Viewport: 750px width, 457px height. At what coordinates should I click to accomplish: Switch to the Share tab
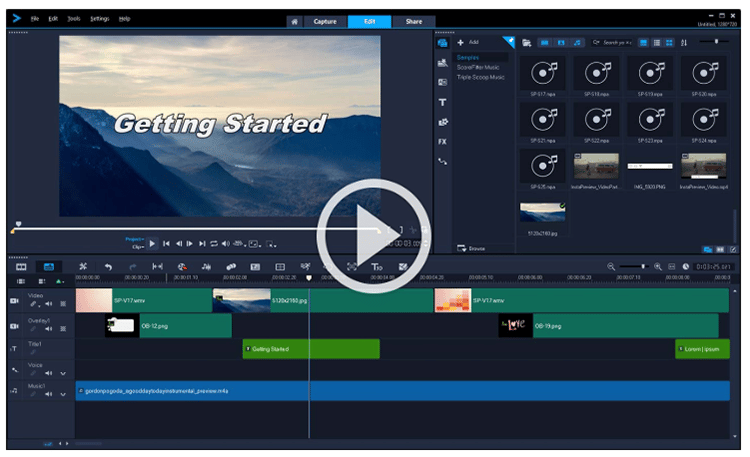(x=413, y=21)
